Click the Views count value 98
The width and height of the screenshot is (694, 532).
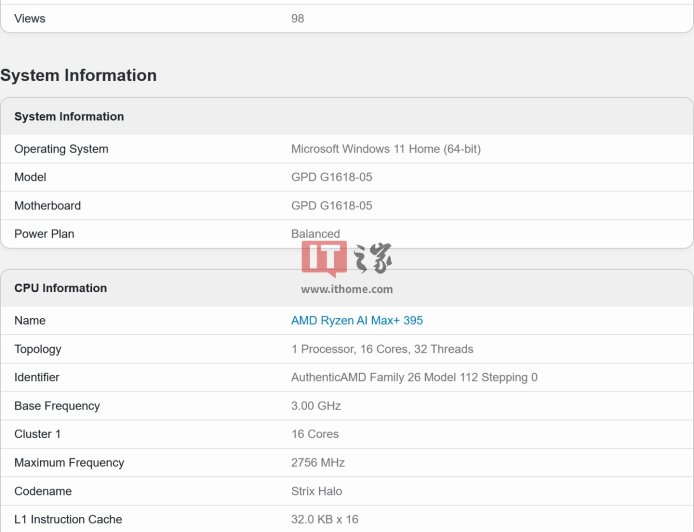coord(297,18)
